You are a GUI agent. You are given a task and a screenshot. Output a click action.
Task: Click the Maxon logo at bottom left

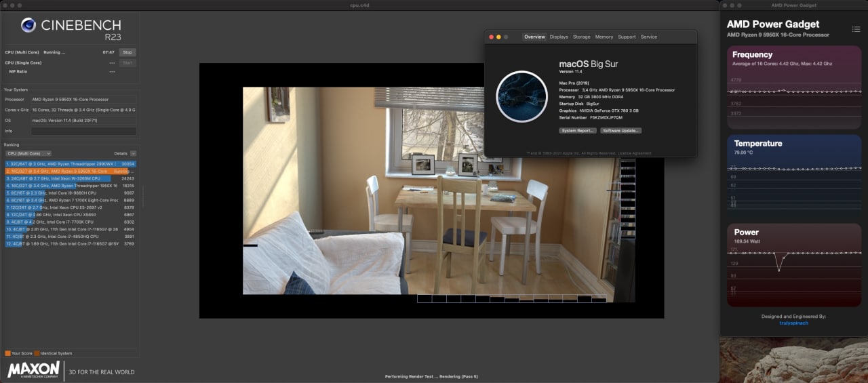coord(34,371)
